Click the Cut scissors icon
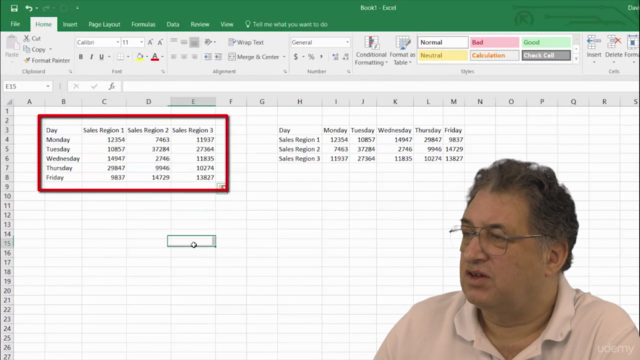The image size is (640, 360). point(27,38)
